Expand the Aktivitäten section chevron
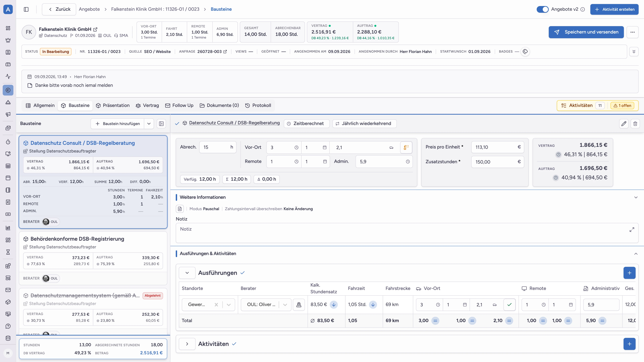The height and width of the screenshot is (362, 644). pos(187,344)
